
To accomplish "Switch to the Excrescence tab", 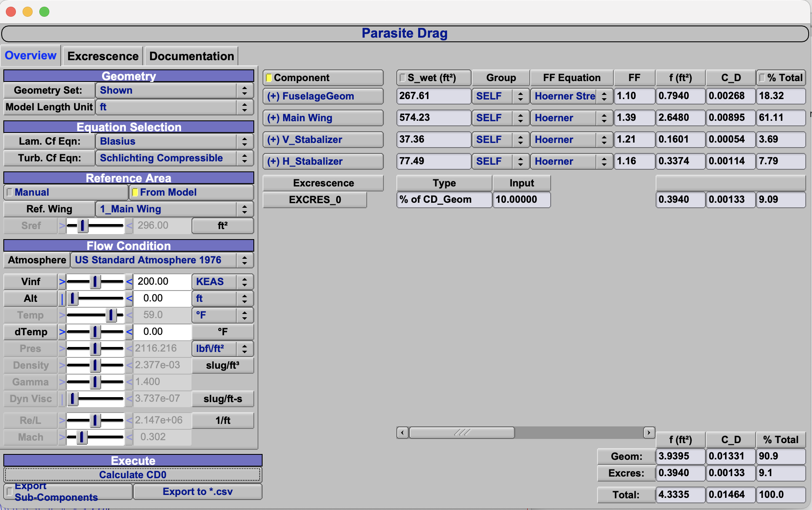I will click(102, 56).
